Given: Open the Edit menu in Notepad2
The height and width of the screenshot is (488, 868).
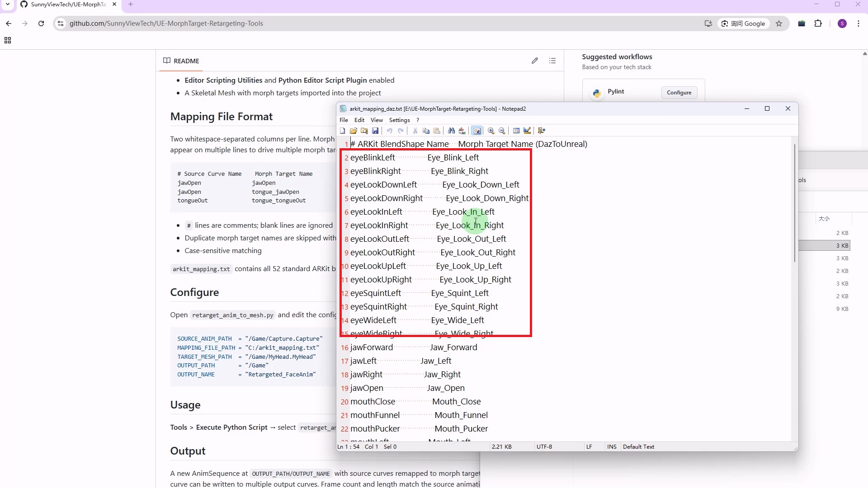Looking at the screenshot, I should pyautogui.click(x=359, y=120).
